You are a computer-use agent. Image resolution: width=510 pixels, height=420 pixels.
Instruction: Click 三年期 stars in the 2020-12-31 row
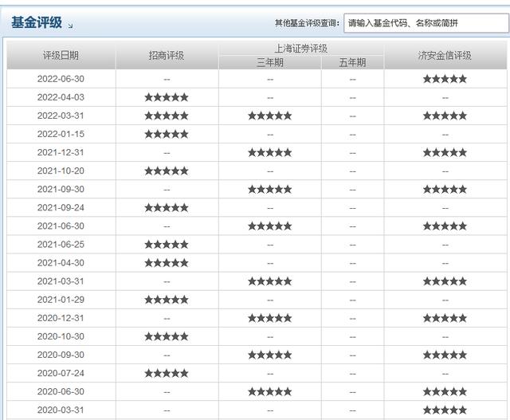(x=270, y=318)
